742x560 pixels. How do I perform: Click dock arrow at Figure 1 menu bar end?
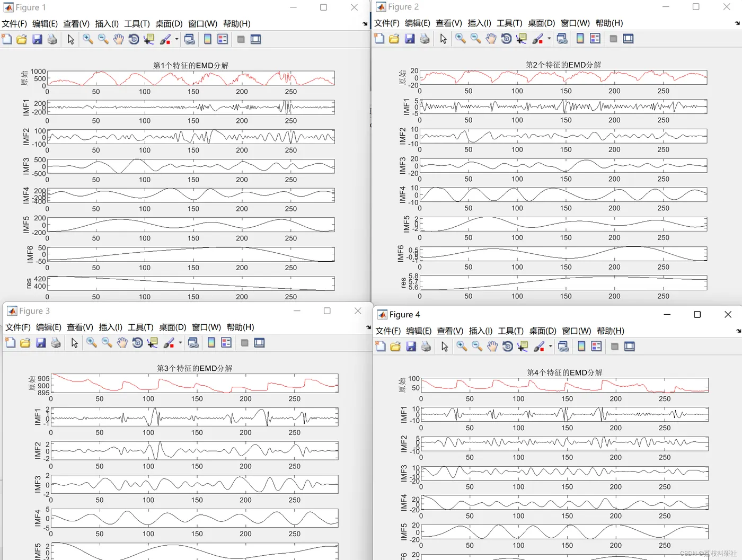pyautogui.click(x=365, y=24)
